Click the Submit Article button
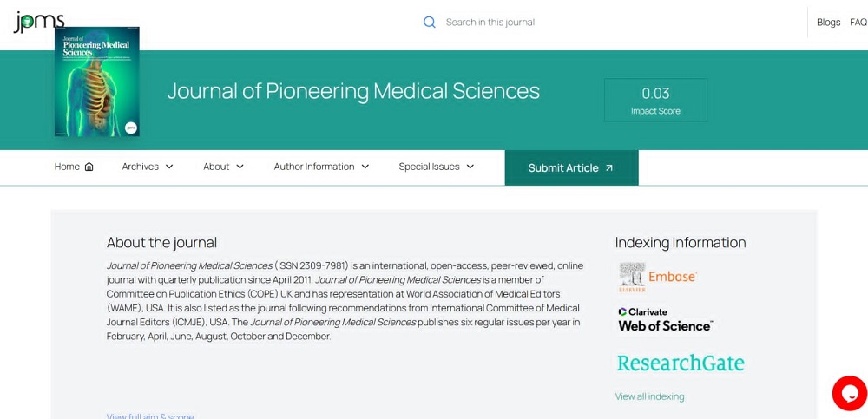 (571, 167)
